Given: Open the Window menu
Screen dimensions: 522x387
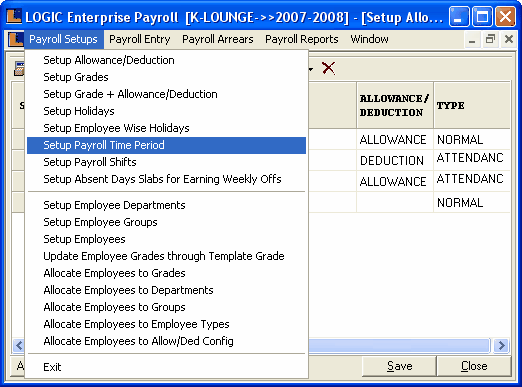Looking at the screenshot, I should tap(369, 39).
